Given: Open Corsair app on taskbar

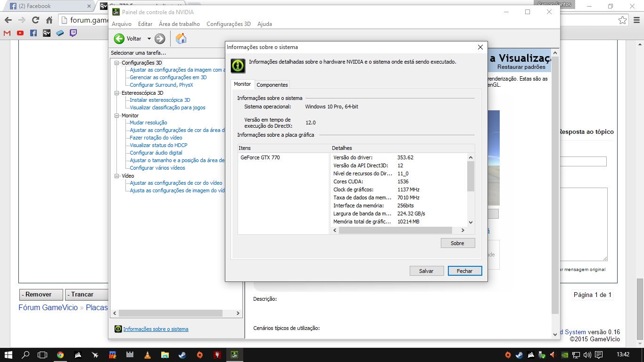Looking at the screenshot, I should tap(78, 355).
